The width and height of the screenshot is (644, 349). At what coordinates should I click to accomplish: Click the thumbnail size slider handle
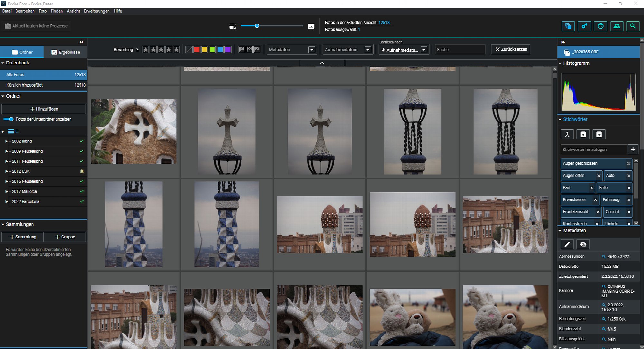tap(257, 26)
